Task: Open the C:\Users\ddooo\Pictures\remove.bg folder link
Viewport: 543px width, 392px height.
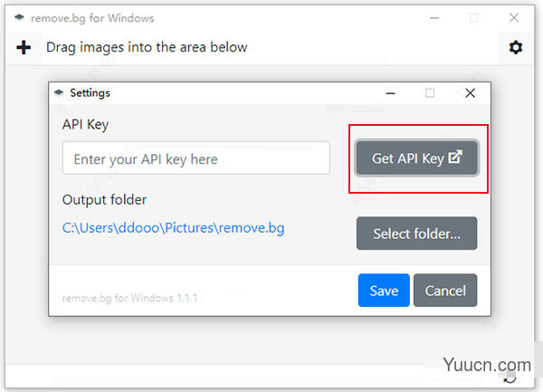Action: [x=173, y=228]
